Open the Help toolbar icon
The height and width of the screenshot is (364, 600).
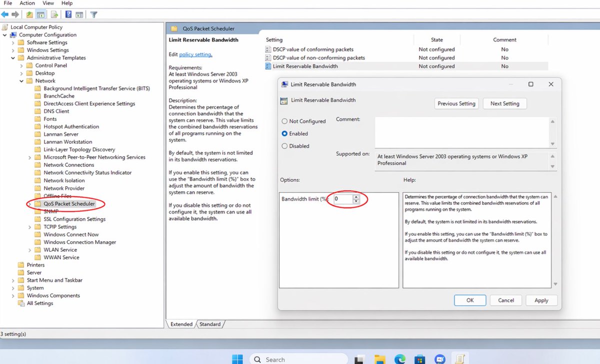(x=68, y=14)
